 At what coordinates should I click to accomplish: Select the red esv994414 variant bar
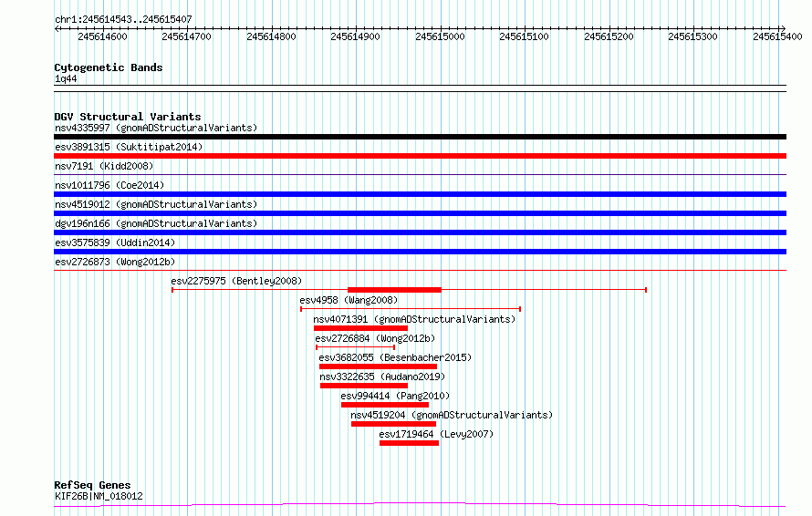pos(385,406)
